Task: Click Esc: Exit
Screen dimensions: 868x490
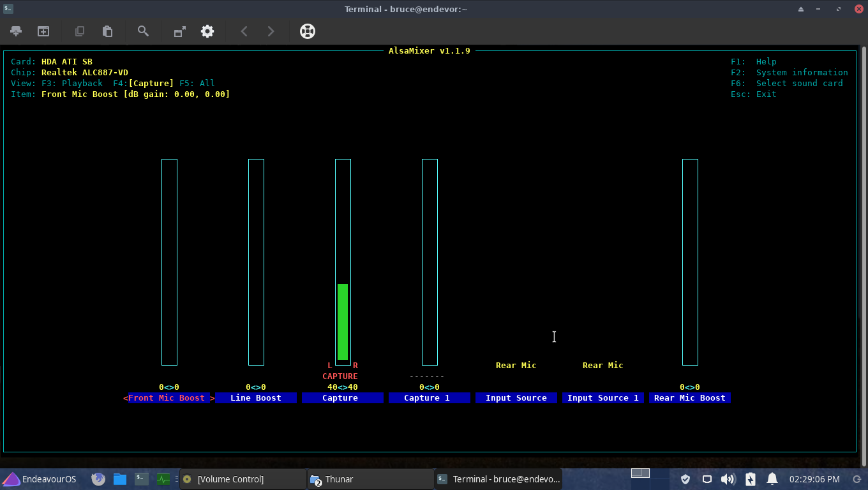Action: coord(754,94)
